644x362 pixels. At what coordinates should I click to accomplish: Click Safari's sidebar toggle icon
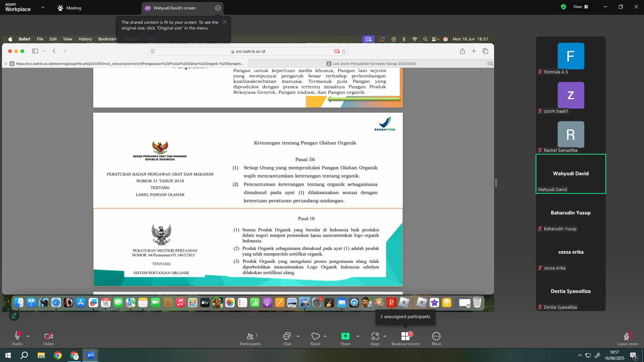point(35,51)
